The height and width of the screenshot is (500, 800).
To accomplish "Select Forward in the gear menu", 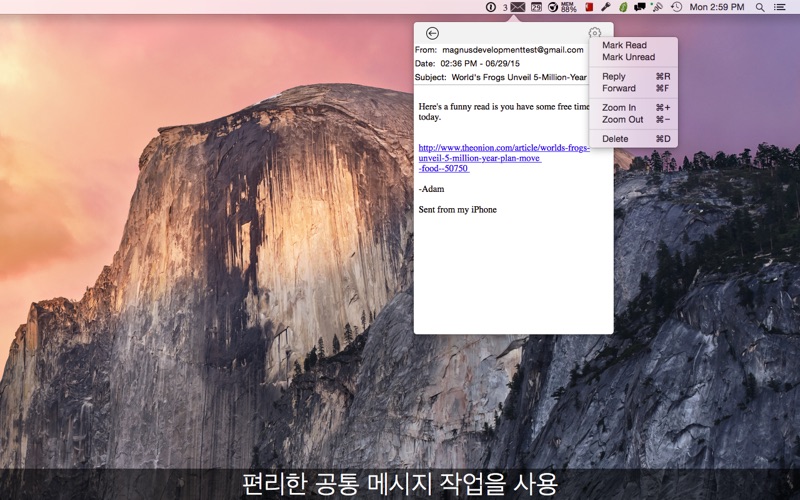I will [633, 88].
